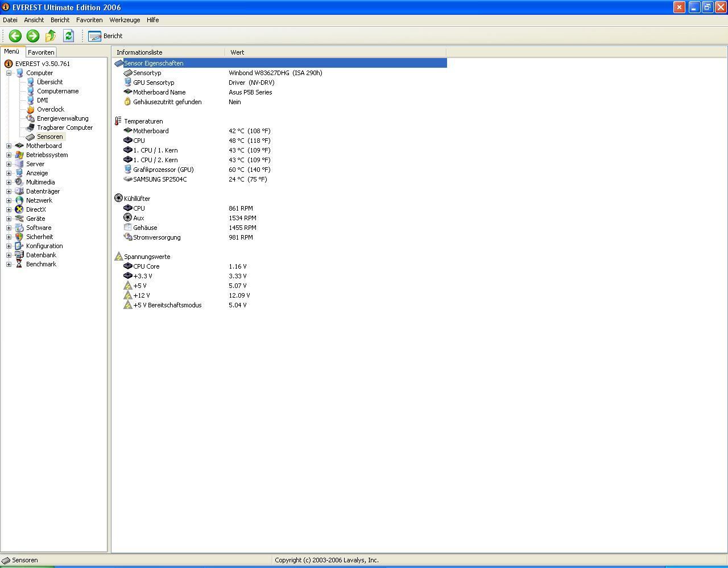Click the green Back arrow toolbar icon
Screen dimensions: 728x568
[15, 36]
